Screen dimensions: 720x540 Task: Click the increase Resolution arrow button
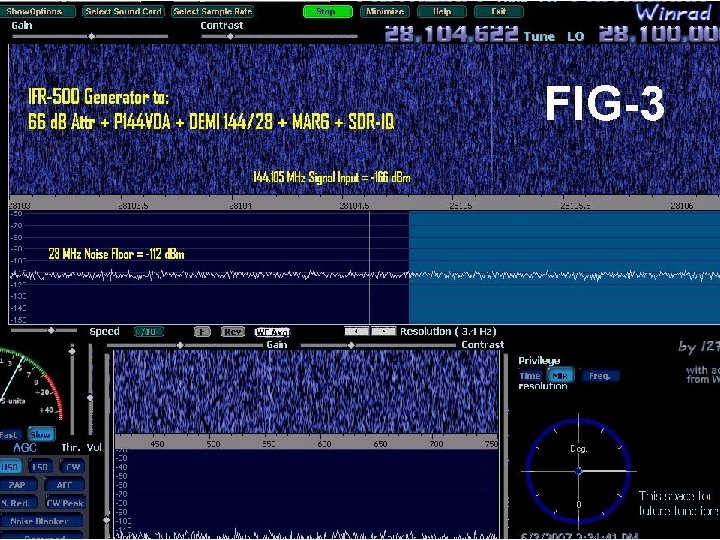click(x=383, y=331)
